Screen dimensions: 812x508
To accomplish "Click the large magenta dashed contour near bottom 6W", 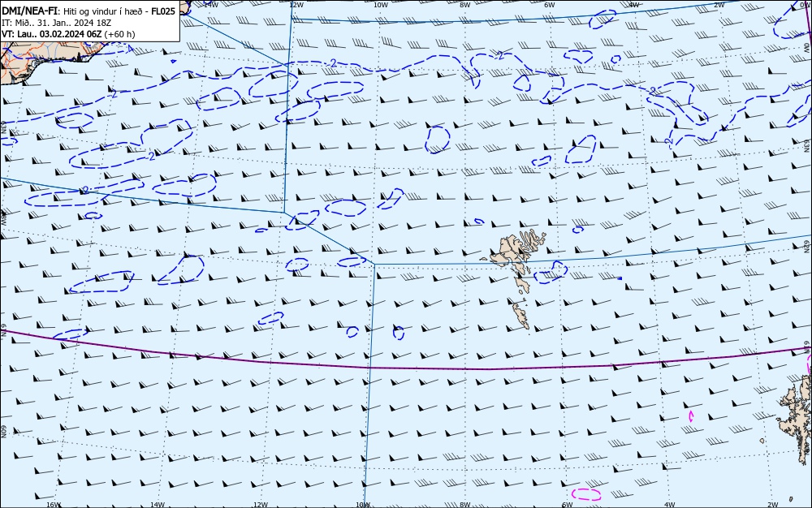I will (587, 494).
